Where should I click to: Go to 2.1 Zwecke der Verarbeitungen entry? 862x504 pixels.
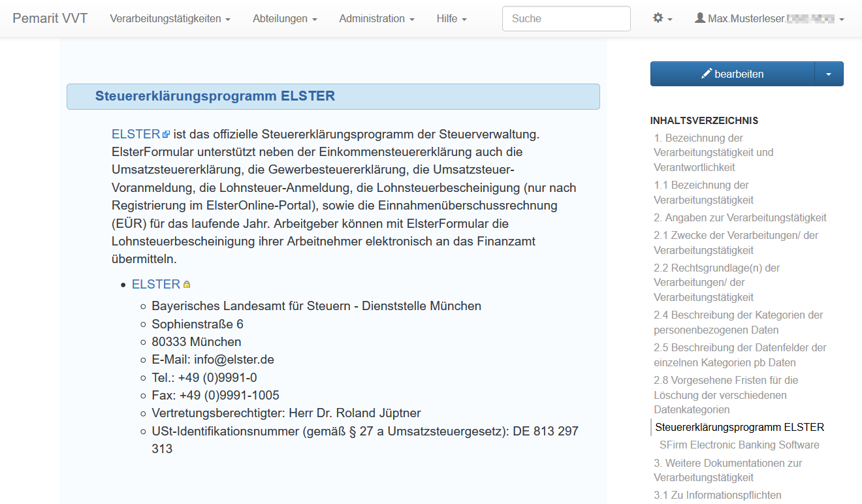coord(735,242)
